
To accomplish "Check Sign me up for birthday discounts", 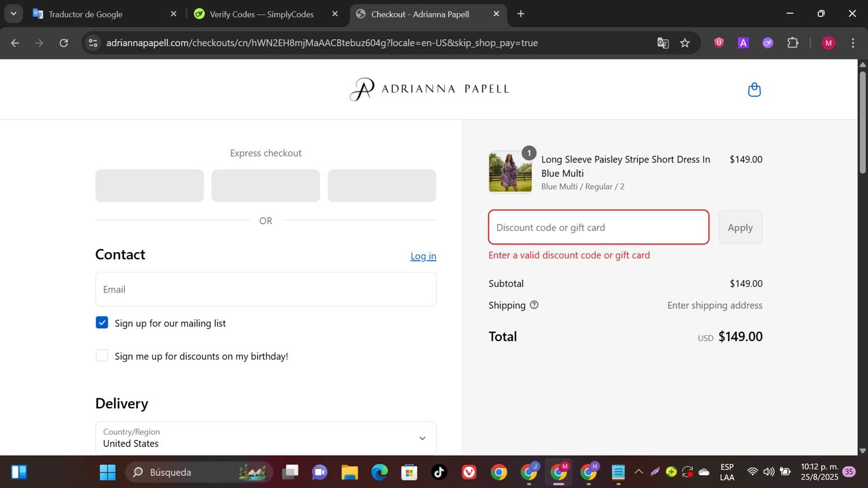I will tap(102, 356).
